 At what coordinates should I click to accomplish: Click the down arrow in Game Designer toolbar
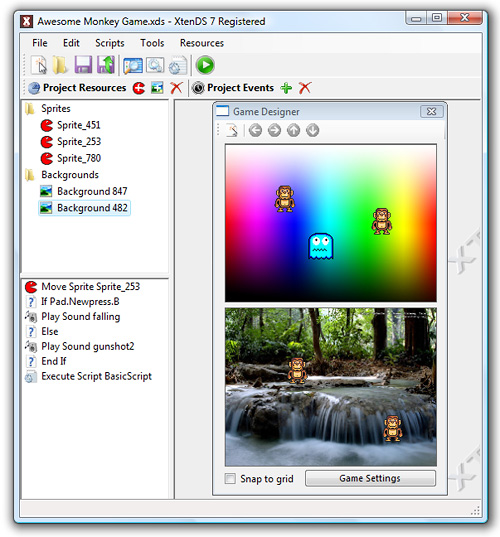[x=313, y=130]
